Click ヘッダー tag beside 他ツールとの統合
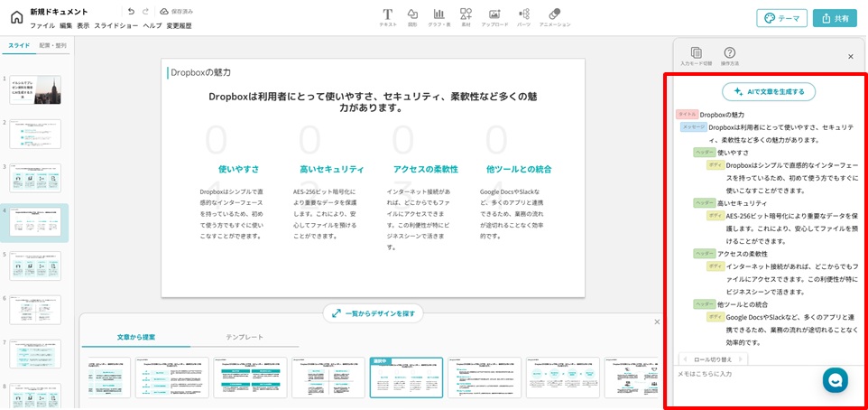 pos(704,304)
